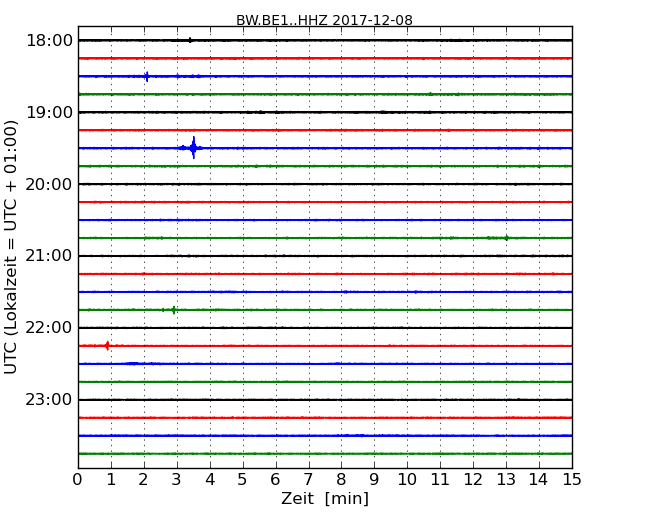Click the 23:00 time label

pyautogui.click(x=49, y=399)
